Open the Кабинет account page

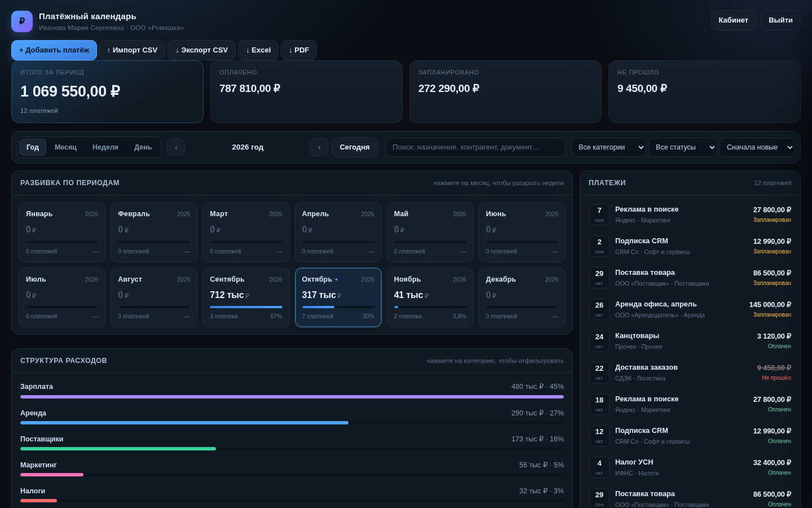(x=733, y=20)
